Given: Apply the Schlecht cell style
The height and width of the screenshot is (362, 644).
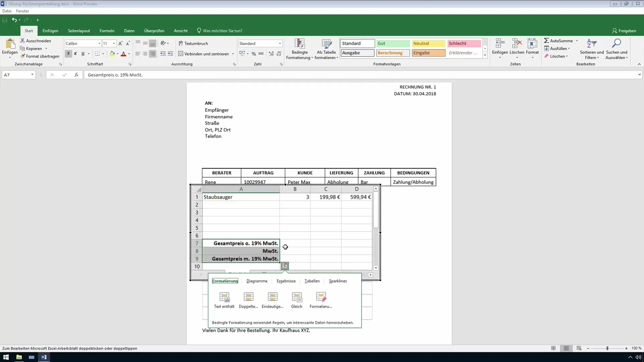Looking at the screenshot, I should (464, 44).
